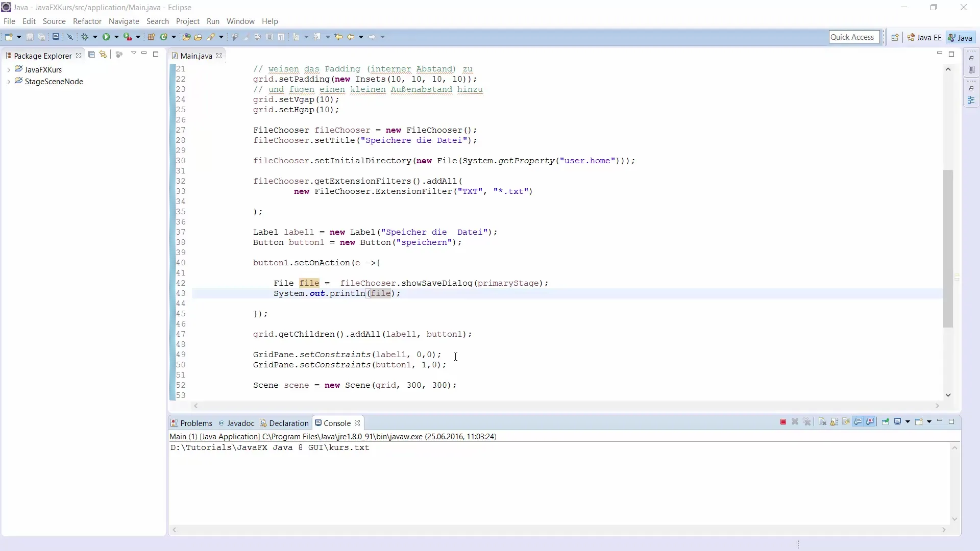This screenshot has width=980, height=551.
Task: Expand the StageSceneNode project node
Action: tap(9, 82)
